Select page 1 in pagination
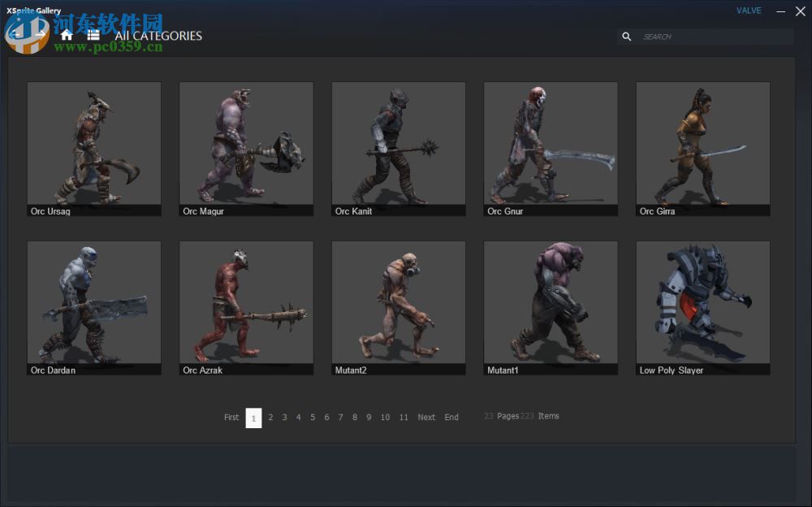Image resolution: width=812 pixels, height=507 pixels. click(x=253, y=418)
